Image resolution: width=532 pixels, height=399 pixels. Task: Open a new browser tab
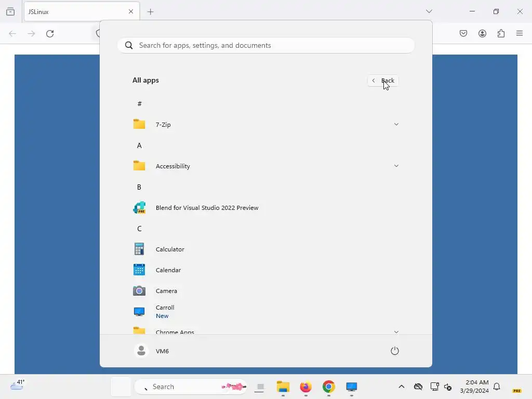pyautogui.click(x=150, y=12)
